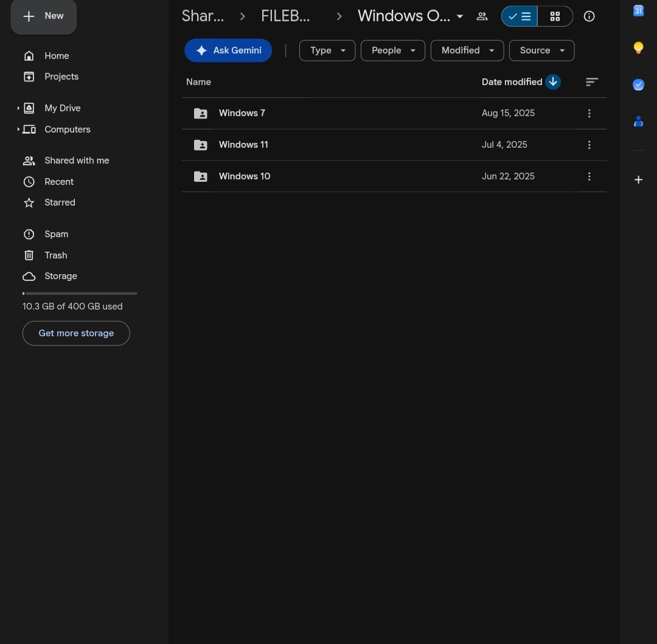This screenshot has width=657, height=644.
Task: Switch to list layout view
Action: [520, 16]
